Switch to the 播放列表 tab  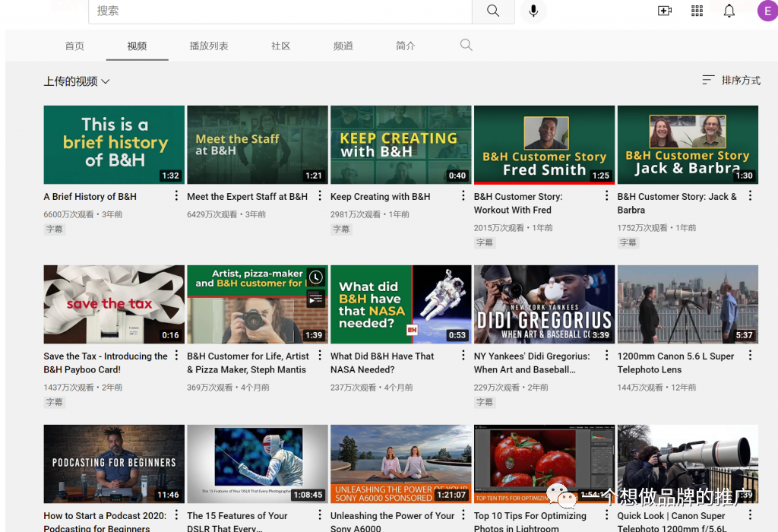[x=209, y=46]
